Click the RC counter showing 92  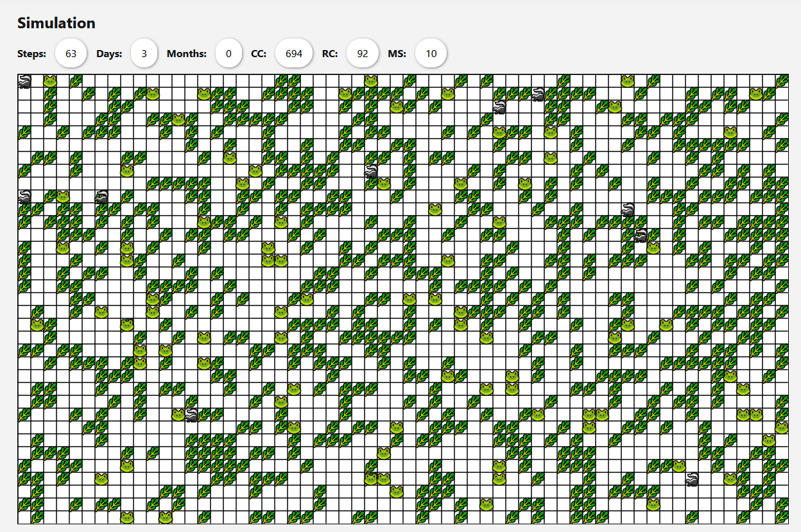point(362,53)
